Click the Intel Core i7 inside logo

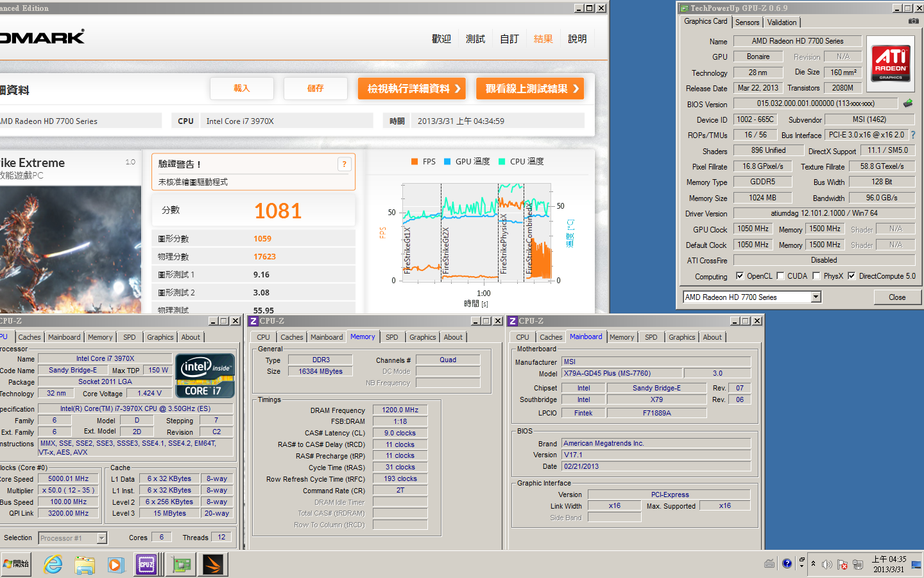tap(205, 376)
